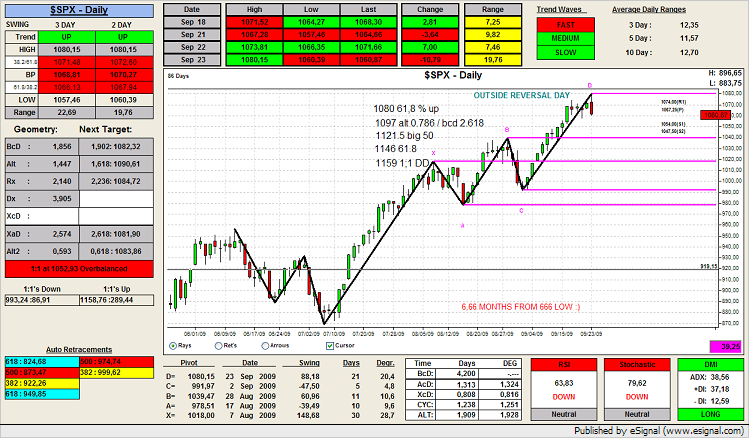Screen dimensions: 749x438
Task: Click the Sep 18 date button
Action: (x=193, y=22)
